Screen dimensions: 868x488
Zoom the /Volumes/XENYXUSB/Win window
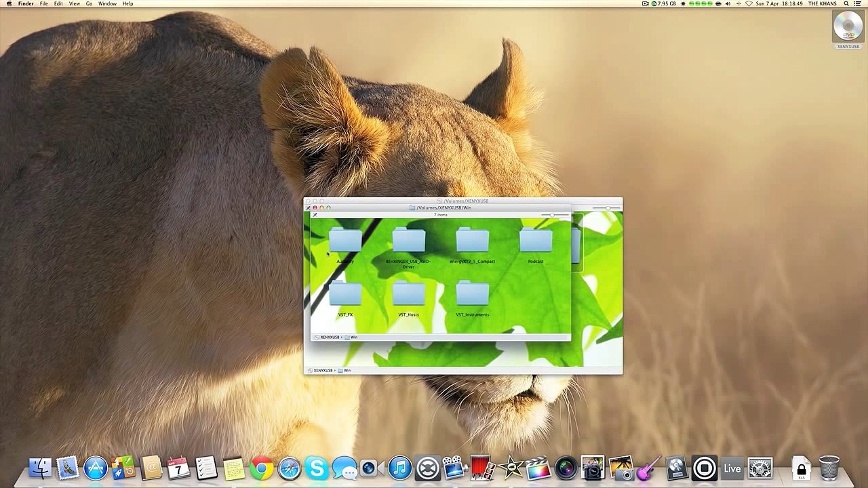[328, 207]
